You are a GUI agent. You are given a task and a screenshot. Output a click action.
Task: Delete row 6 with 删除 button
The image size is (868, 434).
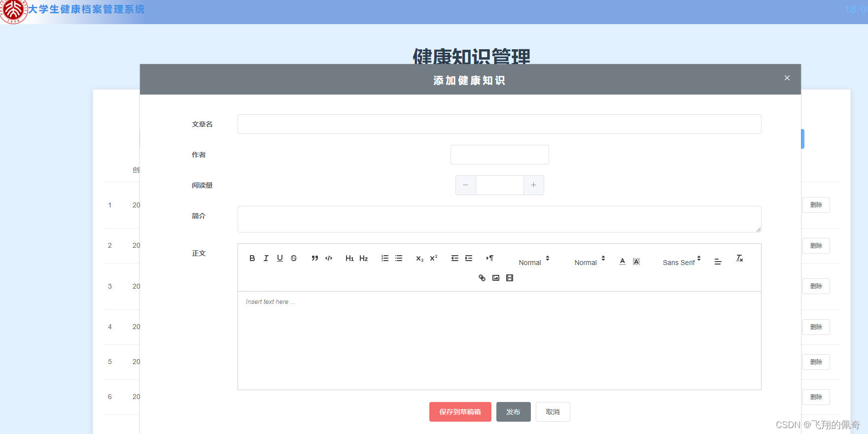tap(816, 397)
